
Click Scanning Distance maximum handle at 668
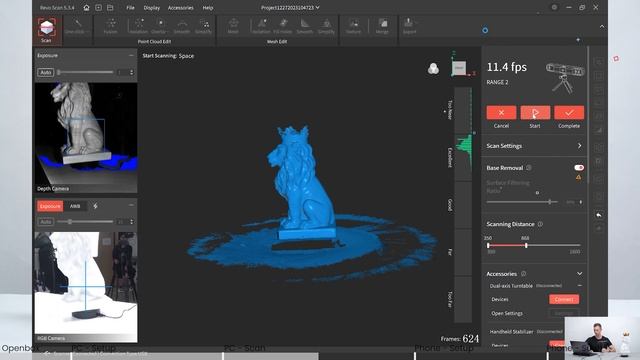coord(526,245)
